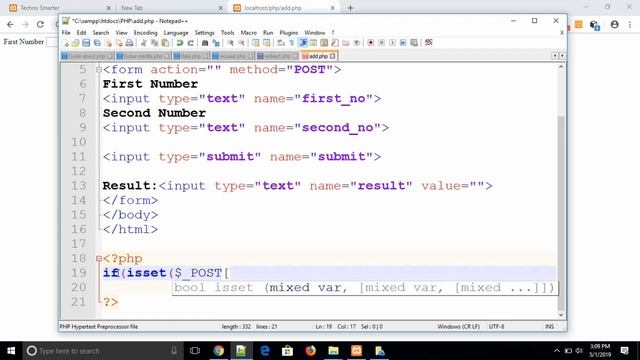
Task: Open the Macro menu
Action: pyautogui.click(x=248, y=33)
